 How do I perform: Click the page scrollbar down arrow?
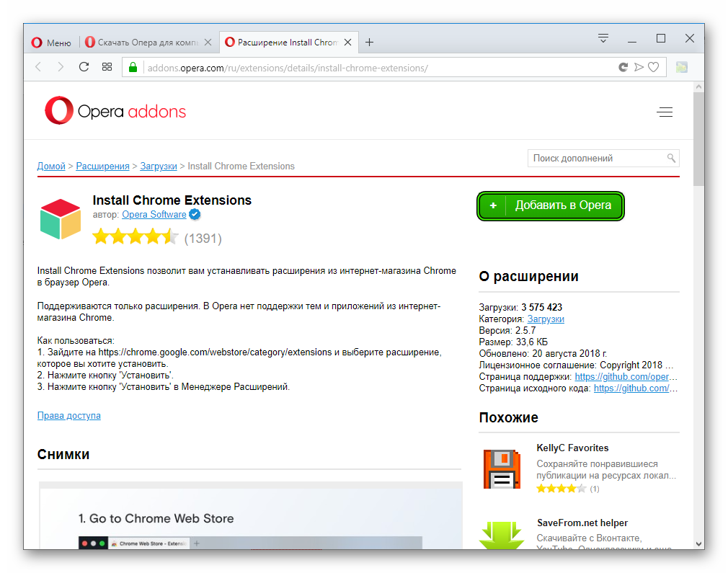[x=698, y=543]
